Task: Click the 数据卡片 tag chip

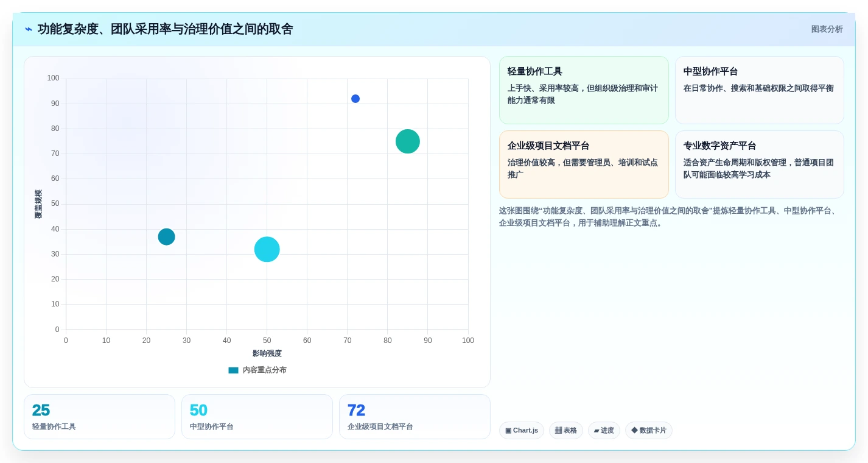Action: tap(649, 431)
